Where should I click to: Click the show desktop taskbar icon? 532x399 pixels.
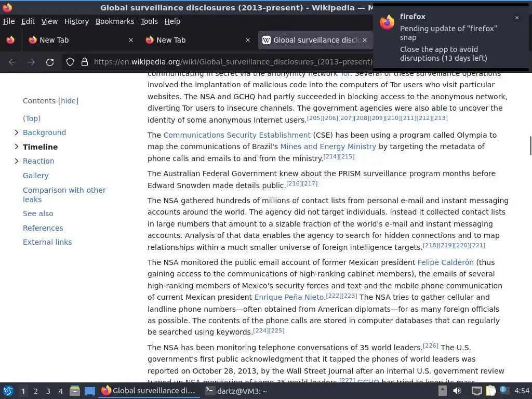[89, 391]
